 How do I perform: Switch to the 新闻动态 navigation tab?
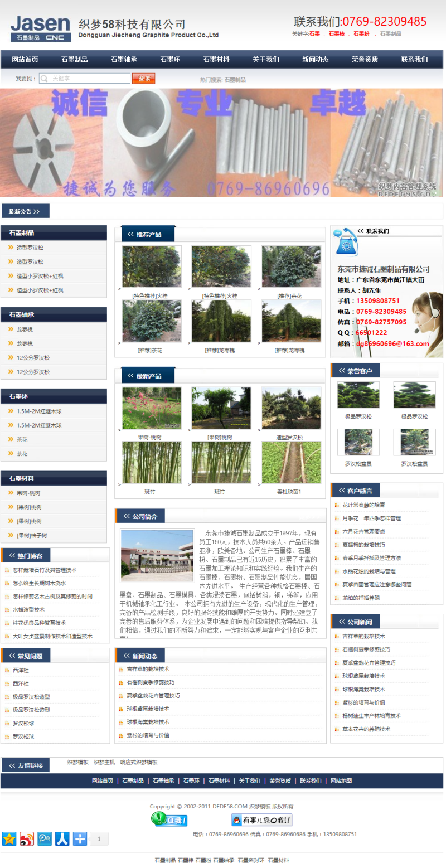316,59
